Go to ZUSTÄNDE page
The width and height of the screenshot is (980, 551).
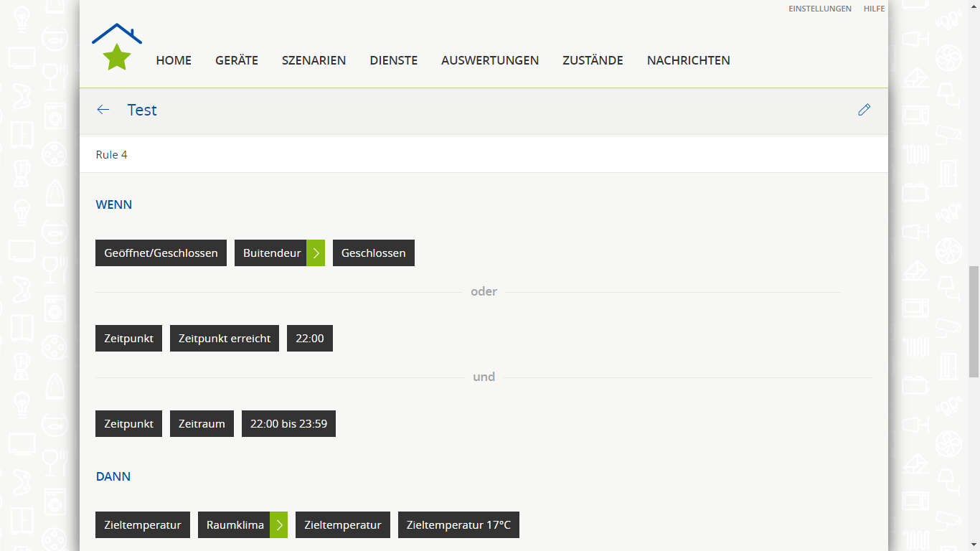pos(593,61)
